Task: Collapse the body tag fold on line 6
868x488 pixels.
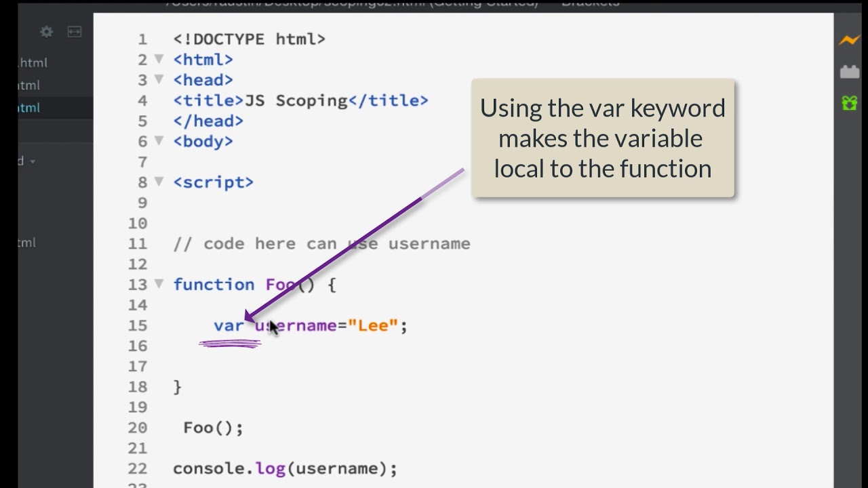Action: pyautogui.click(x=159, y=140)
